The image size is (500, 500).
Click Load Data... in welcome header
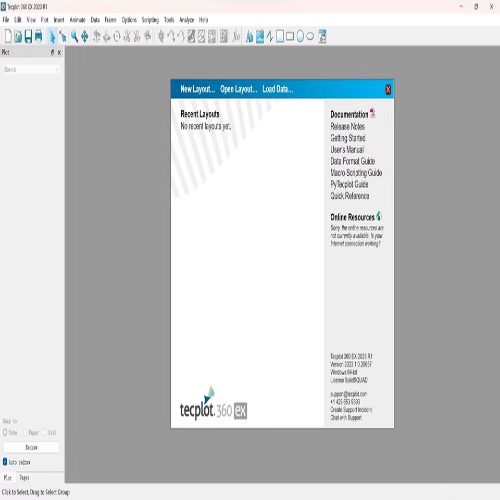(278, 89)
